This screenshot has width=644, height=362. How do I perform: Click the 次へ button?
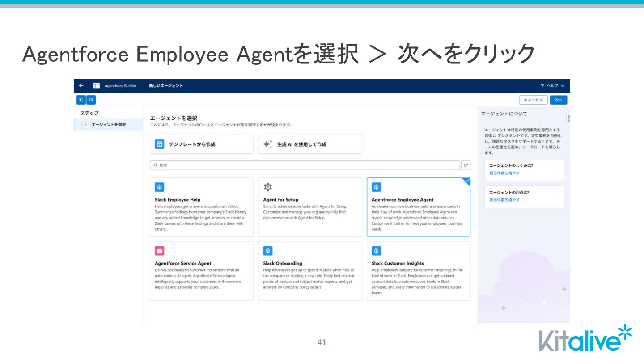[559, 100]
